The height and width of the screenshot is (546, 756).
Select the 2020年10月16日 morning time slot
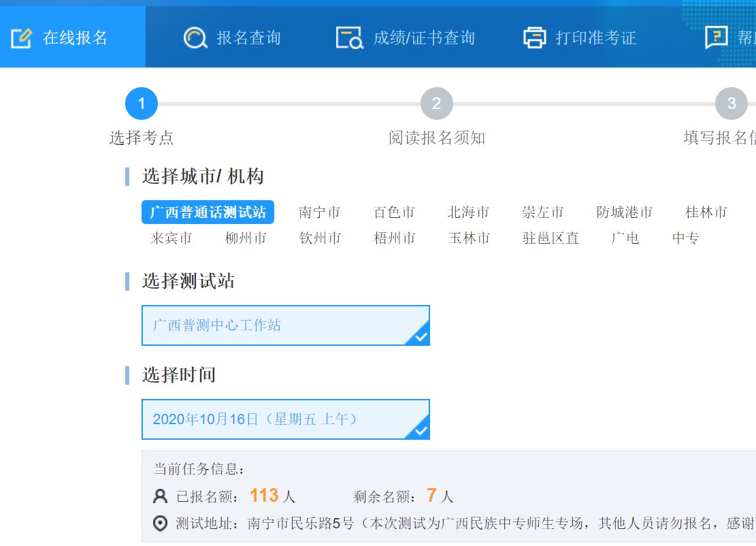click(285, 419)
